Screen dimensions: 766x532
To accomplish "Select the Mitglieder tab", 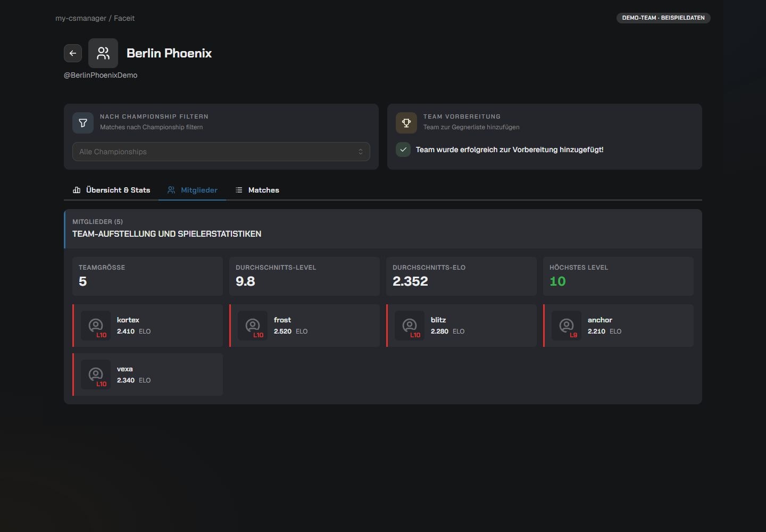I will tap(192, 190).
